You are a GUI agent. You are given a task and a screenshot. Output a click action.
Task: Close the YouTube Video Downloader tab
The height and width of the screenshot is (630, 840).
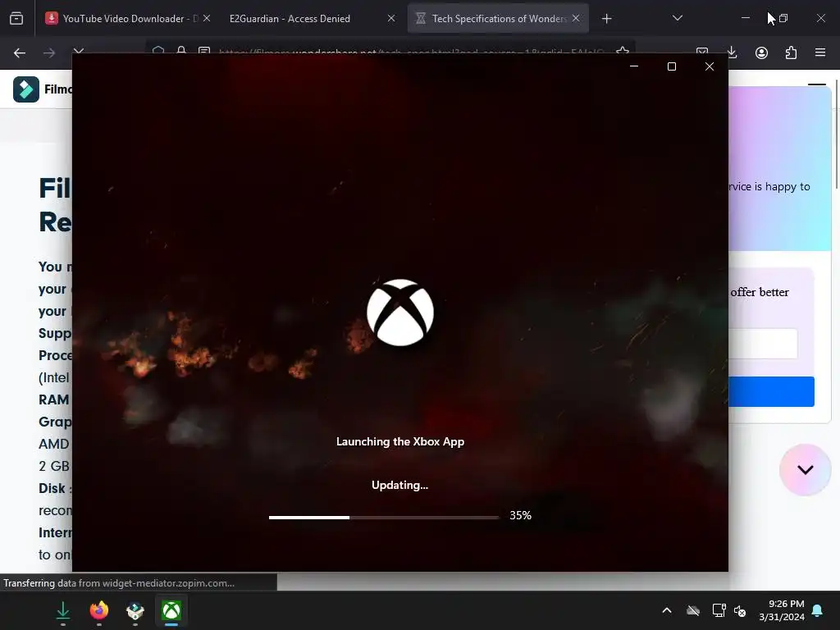click(206, 18)
